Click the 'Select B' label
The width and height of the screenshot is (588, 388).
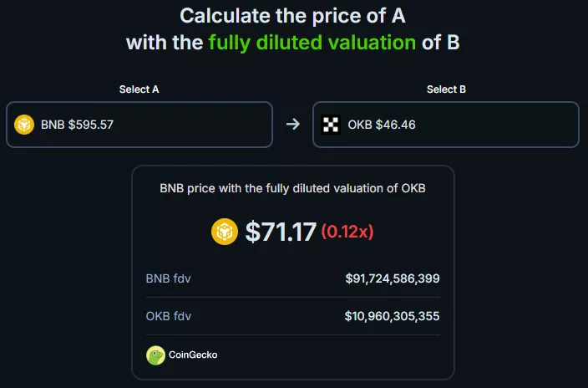[446, 89]
